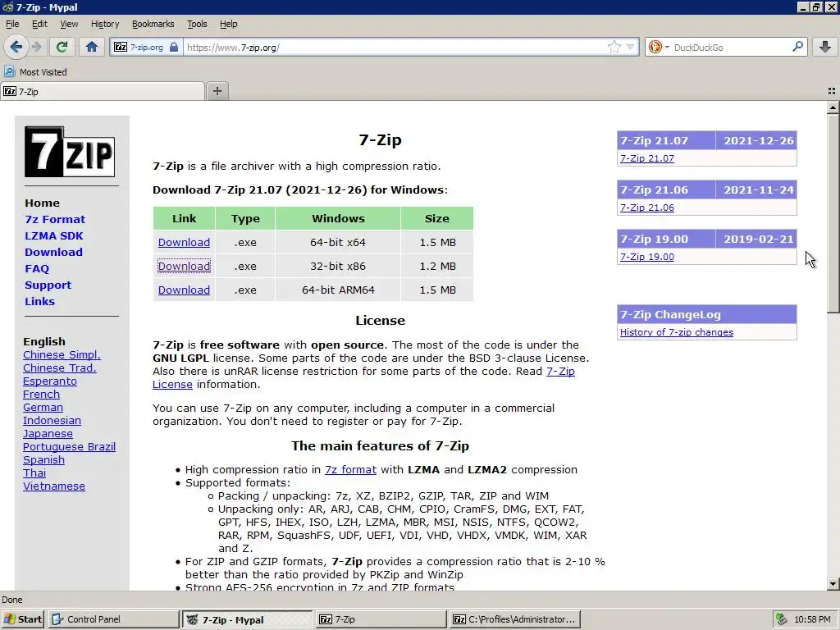
Task: Download the 32-bit x86 installer
Action: (x=184, y=266)
